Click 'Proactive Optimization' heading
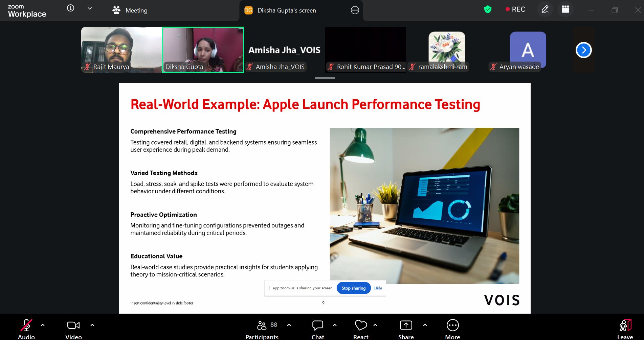 [163, 215]
